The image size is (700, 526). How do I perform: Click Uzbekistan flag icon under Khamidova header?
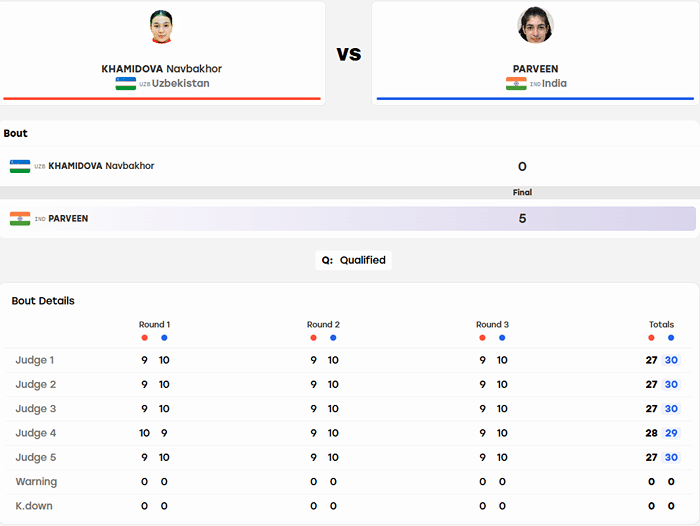click(x=126, y=83)
